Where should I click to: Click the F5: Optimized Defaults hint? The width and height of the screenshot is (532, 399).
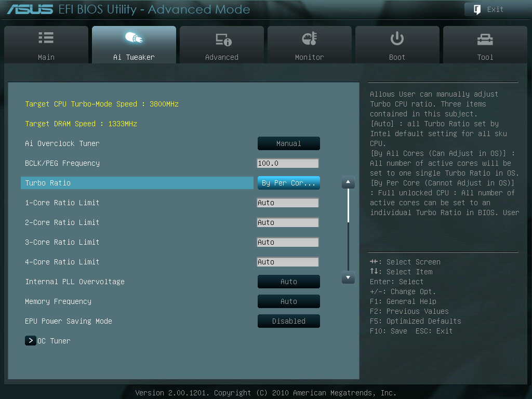click(x=415, y=321)
